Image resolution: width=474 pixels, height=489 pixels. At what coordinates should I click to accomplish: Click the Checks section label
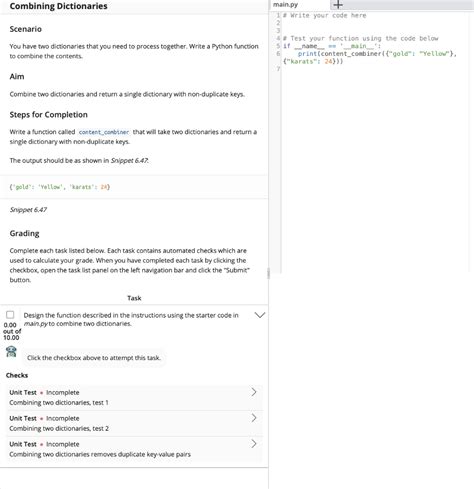[17, 375]
